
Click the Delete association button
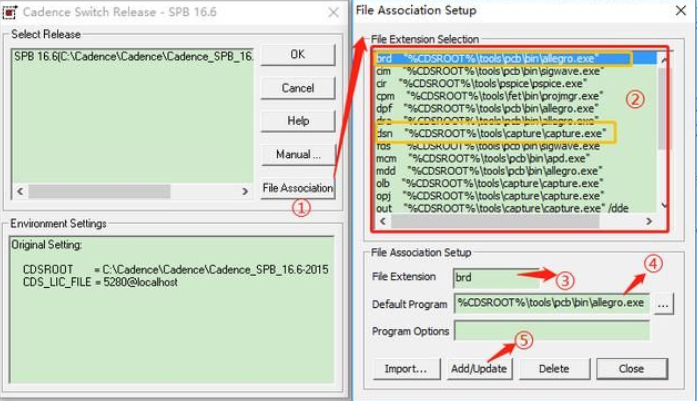point(554,369)
